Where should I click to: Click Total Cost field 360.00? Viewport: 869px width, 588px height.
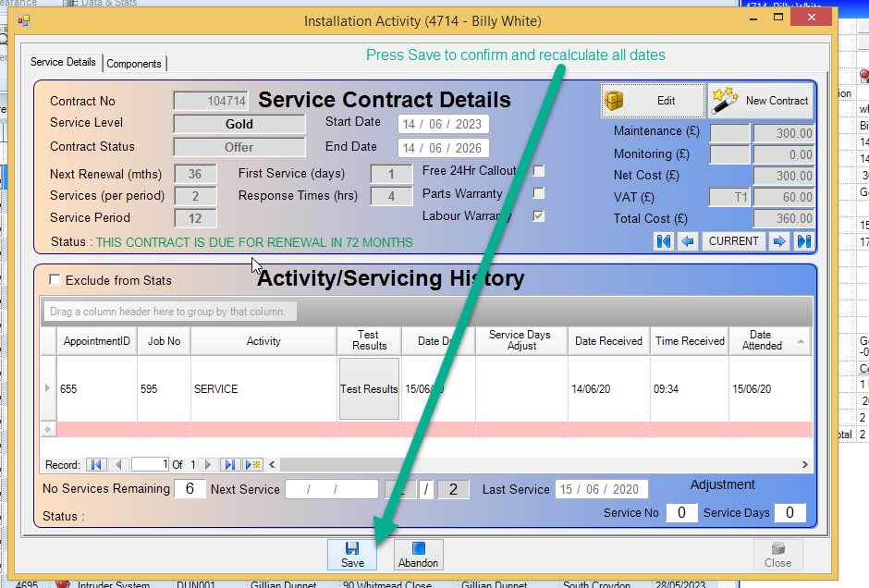click(x=784, y=218)
